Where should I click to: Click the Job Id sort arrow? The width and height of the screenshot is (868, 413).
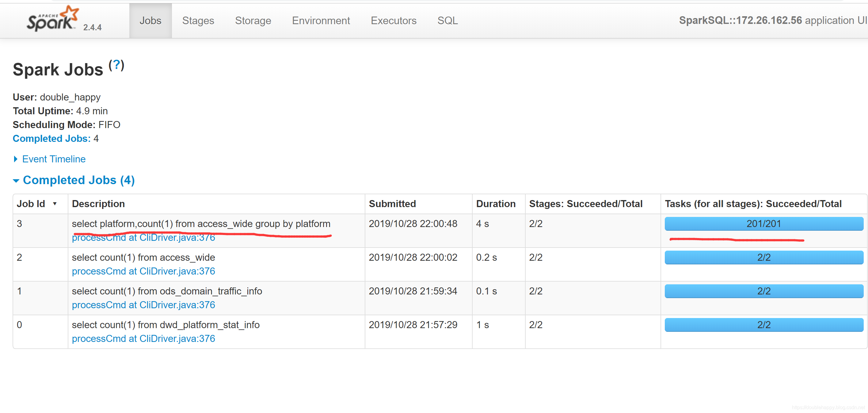coord(55,204)
